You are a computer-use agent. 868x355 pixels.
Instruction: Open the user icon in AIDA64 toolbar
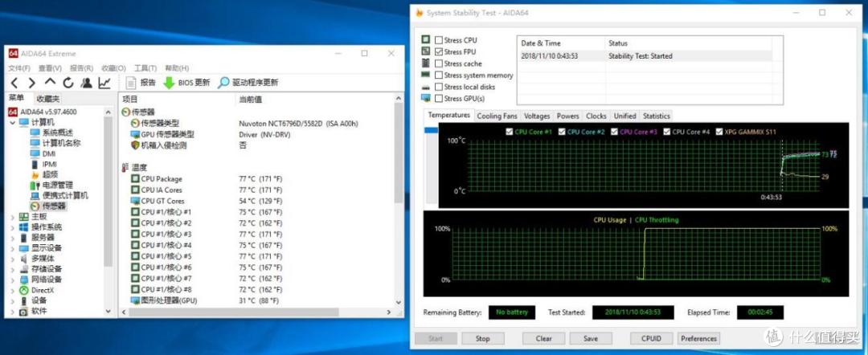pos(86,83)
